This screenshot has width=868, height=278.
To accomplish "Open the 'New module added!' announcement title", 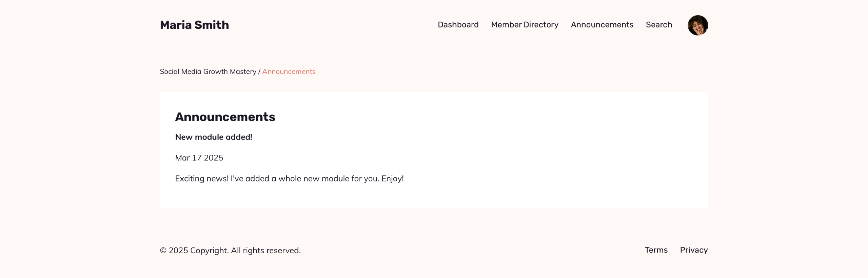I will (214, 137).
